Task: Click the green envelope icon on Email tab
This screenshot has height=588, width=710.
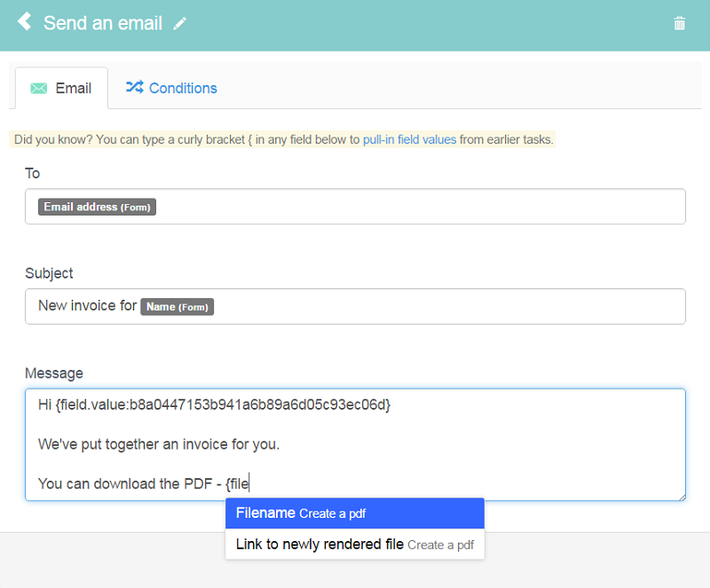Action: 38,89
